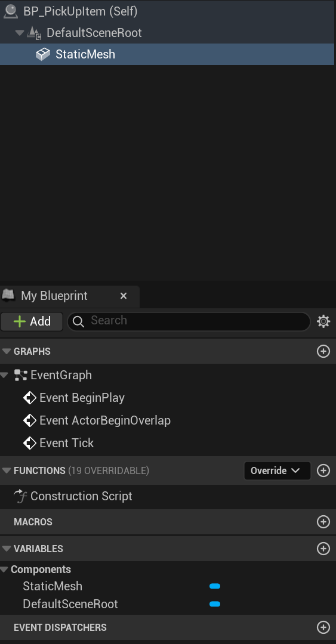
Task: Click the BP_PickUpItem actor icon
Action: [x=10, y=11]
